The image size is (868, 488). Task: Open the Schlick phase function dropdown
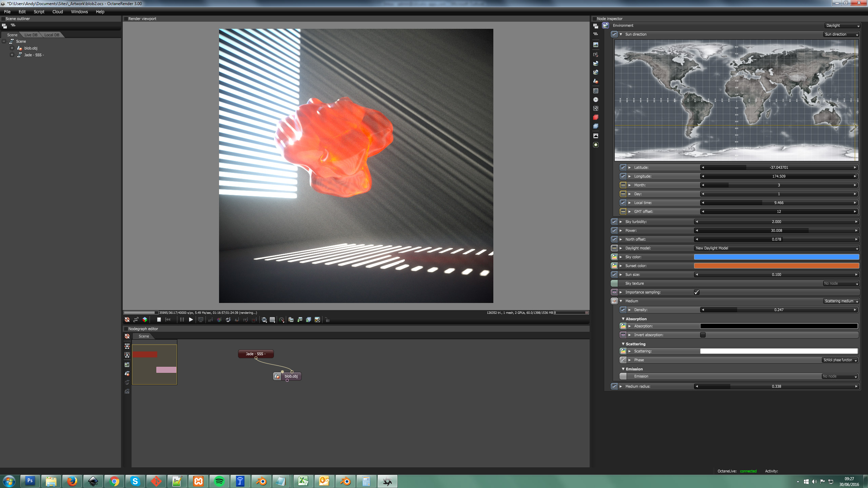[x=840, y=360]
